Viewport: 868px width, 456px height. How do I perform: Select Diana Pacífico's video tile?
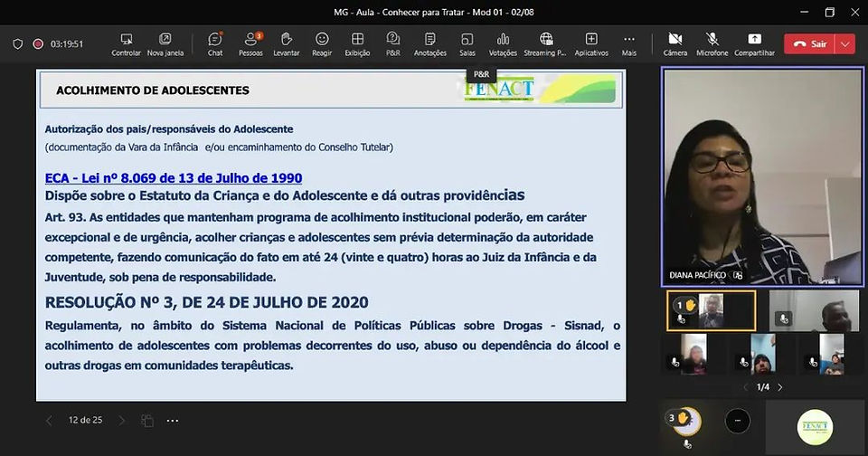(x=763, y=177)
